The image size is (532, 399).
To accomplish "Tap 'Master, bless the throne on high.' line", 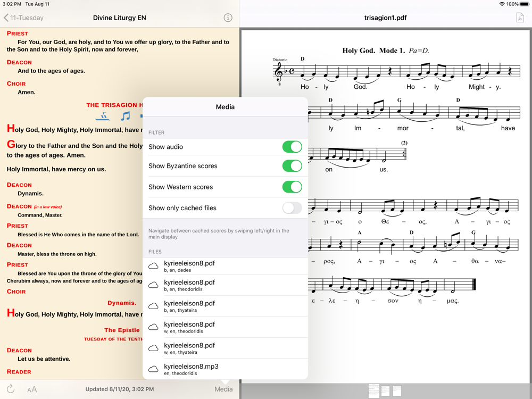I will pyautogui.click(x=57, y=254).
